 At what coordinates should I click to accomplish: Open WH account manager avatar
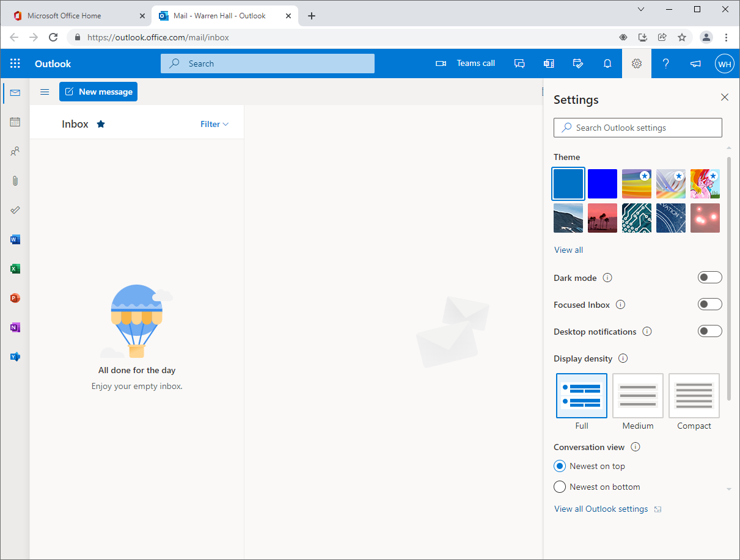point(725,64)
